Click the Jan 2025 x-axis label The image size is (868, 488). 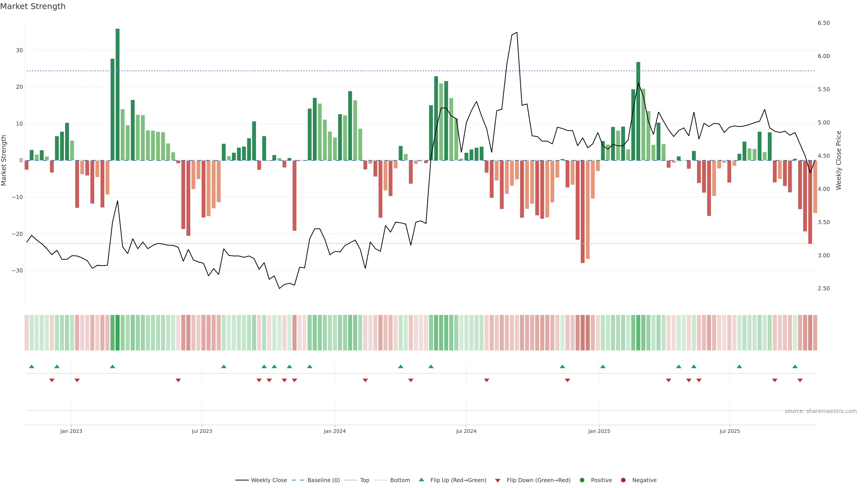[599, 431]
